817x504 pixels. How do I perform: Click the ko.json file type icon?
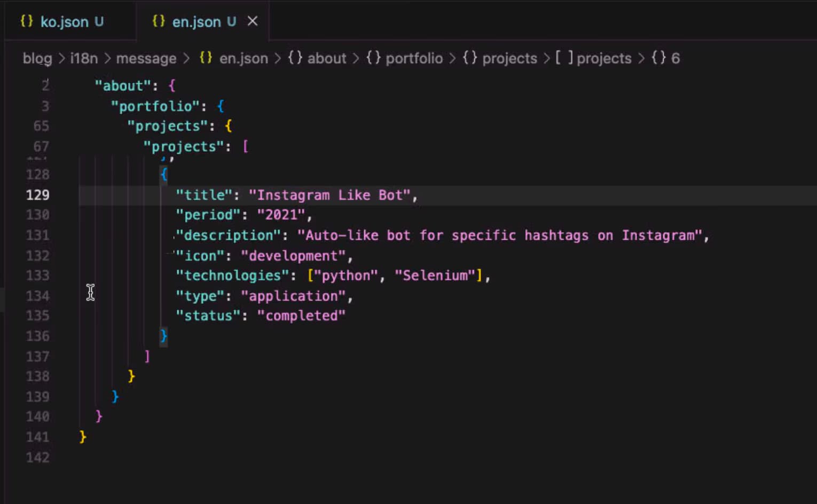[x=27, y=21]
